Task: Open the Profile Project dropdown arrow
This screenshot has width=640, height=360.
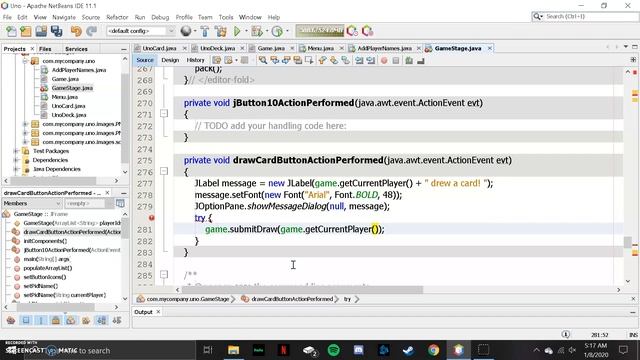Action: tap(287, 31)
